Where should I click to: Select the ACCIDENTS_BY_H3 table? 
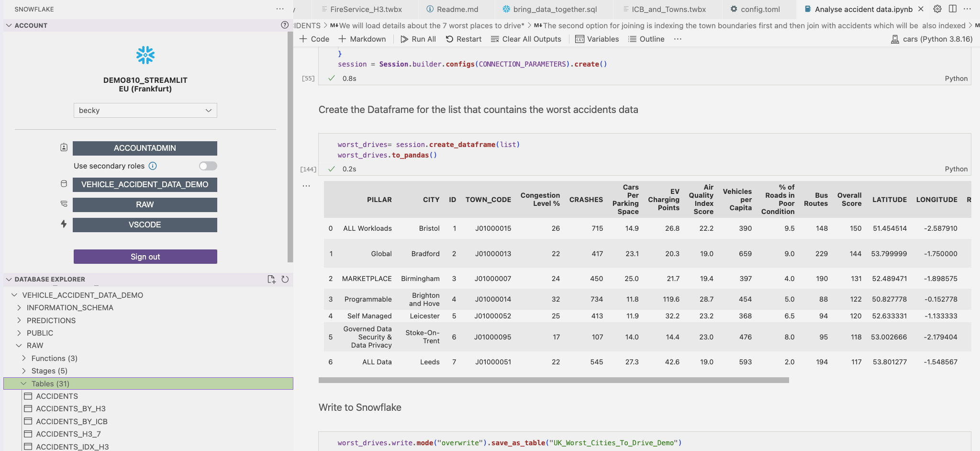(71, 409)
